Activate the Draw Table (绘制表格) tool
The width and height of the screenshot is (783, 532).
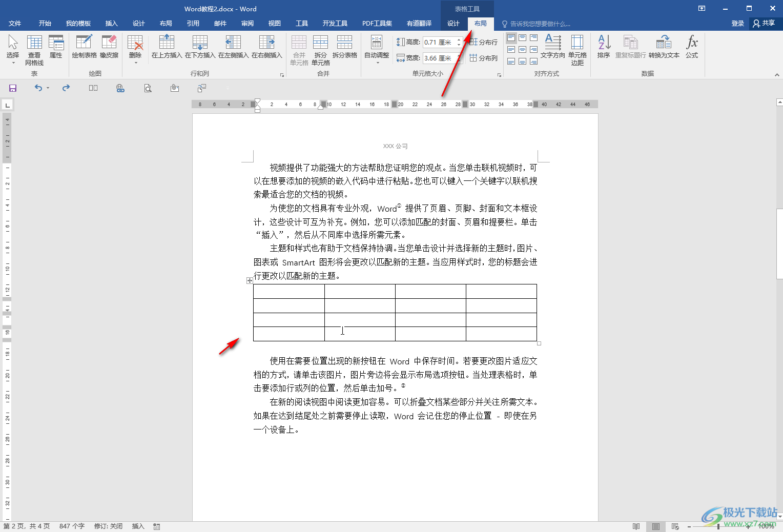tap(84, 47)
